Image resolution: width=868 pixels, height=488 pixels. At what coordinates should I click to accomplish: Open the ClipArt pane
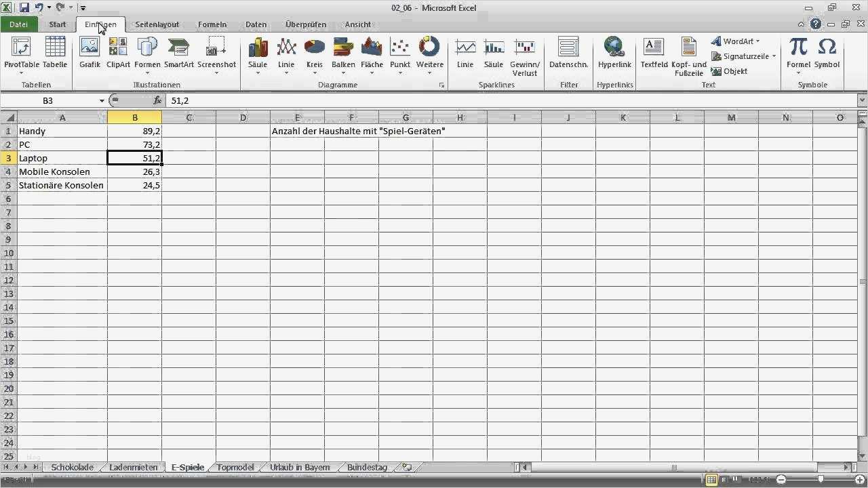click(118, 54)
